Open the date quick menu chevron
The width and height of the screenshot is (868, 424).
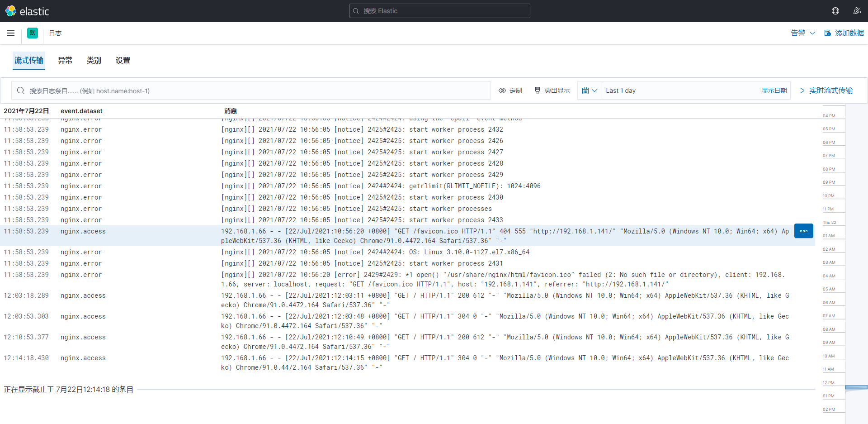click(x=594, y=91)
